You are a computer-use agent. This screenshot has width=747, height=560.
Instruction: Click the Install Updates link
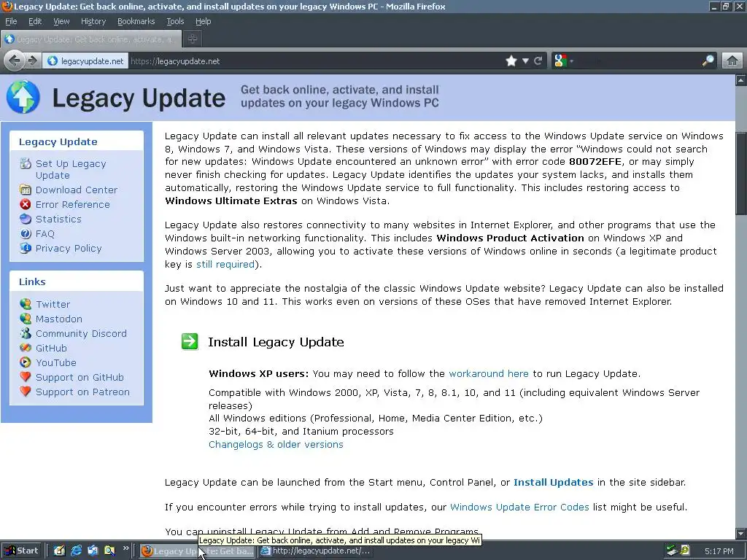coord(553,483)
